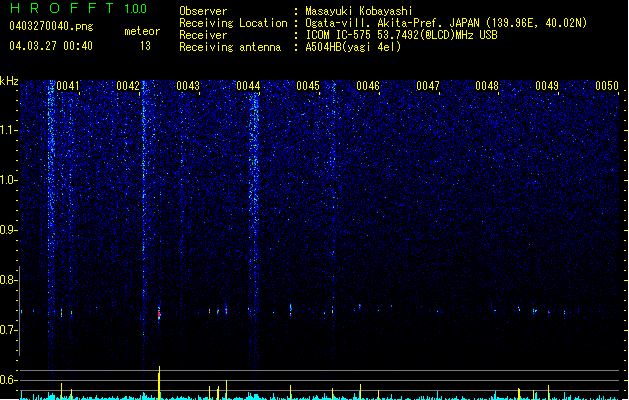Click the Receiver label

pos(203,35)
